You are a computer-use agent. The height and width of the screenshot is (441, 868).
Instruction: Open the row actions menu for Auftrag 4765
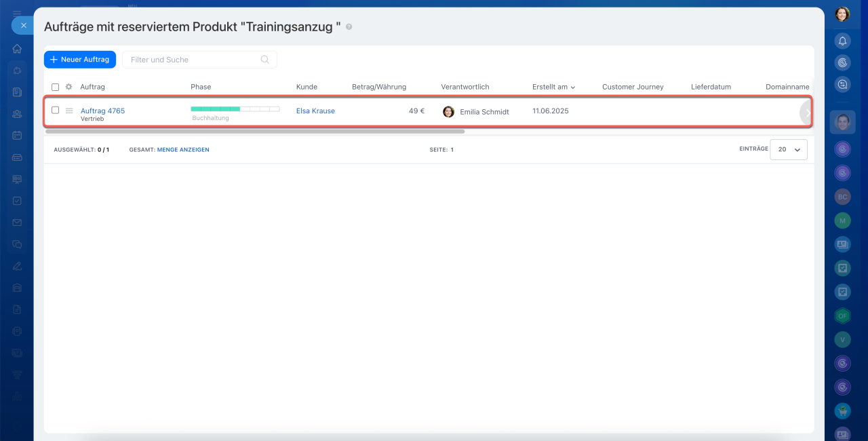[69, 111]
